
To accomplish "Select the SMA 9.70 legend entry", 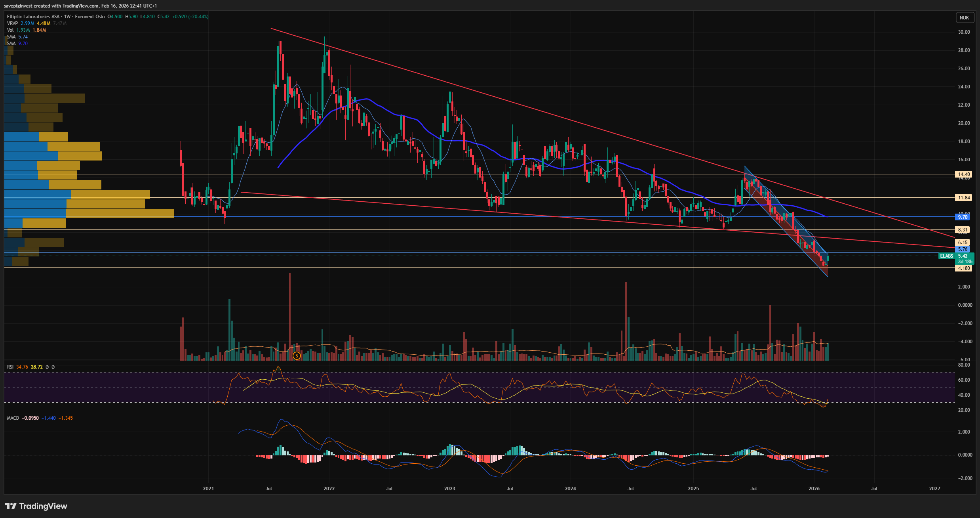I will pos(11,44).
